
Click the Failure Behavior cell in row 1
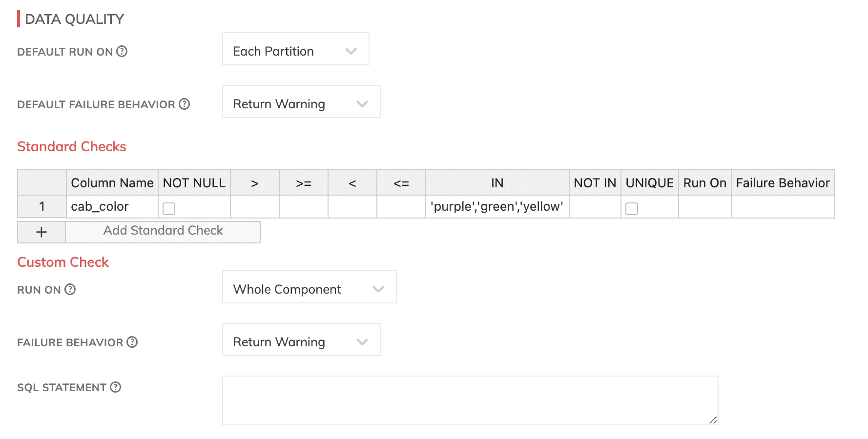(783, 207)
